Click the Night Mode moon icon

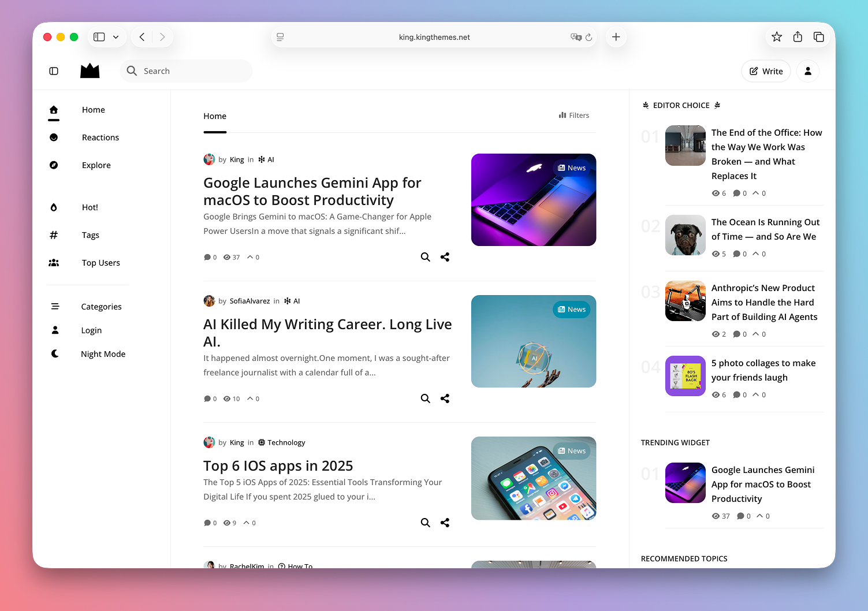[55, 353]
